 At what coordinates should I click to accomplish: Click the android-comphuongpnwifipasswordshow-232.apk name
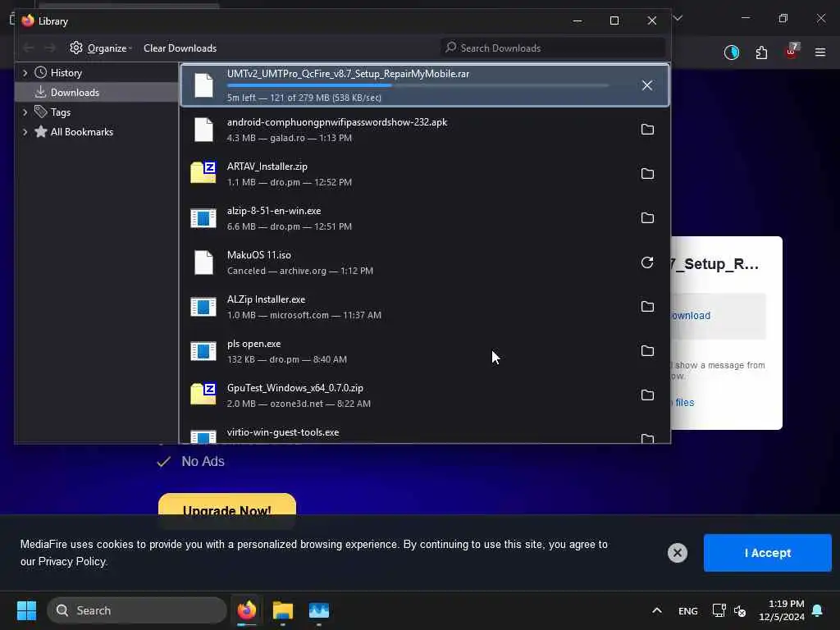337,122
